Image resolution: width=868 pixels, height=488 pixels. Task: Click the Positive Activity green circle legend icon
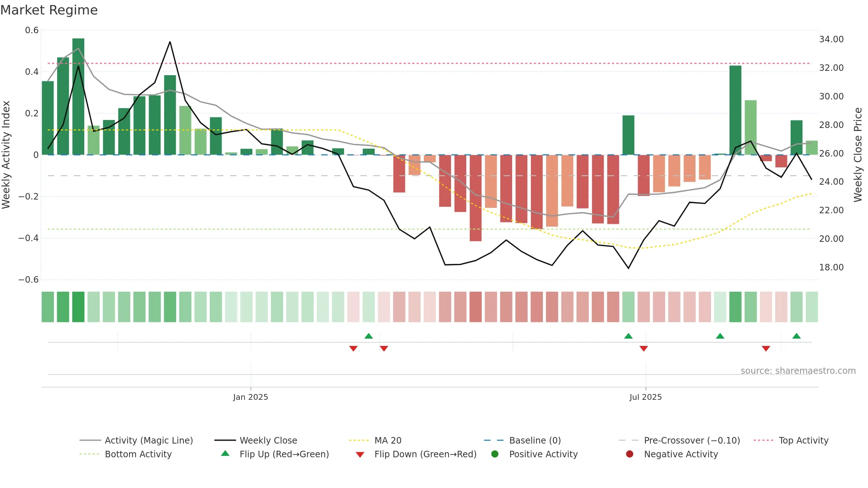point(495,454)
